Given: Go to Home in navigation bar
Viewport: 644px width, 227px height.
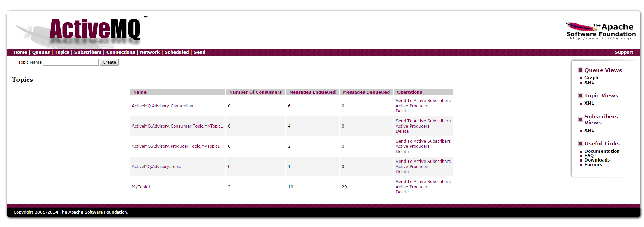Looking at the screenshot, I should coord(20,52).
